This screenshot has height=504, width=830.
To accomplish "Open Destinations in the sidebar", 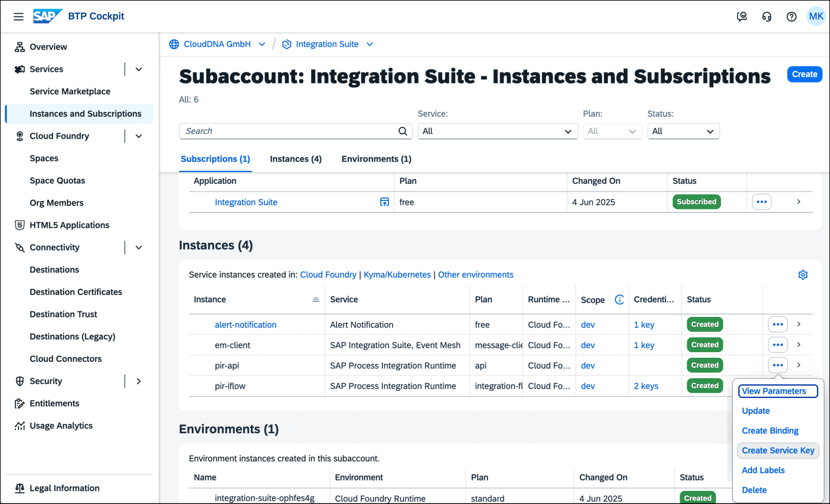I will (54, 270).
